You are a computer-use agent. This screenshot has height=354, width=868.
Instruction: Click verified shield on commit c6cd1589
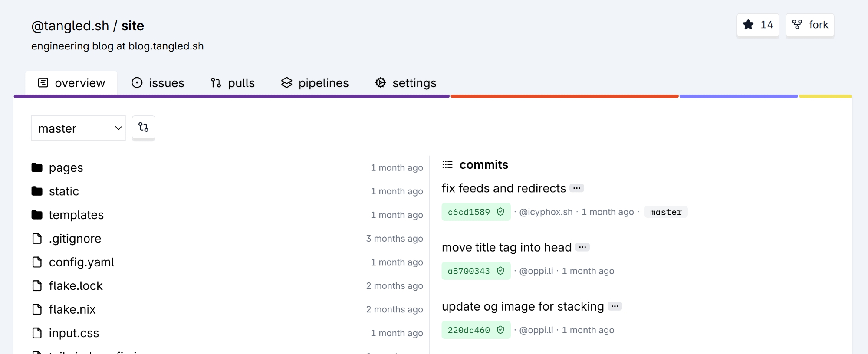click(x=500, y=212)
